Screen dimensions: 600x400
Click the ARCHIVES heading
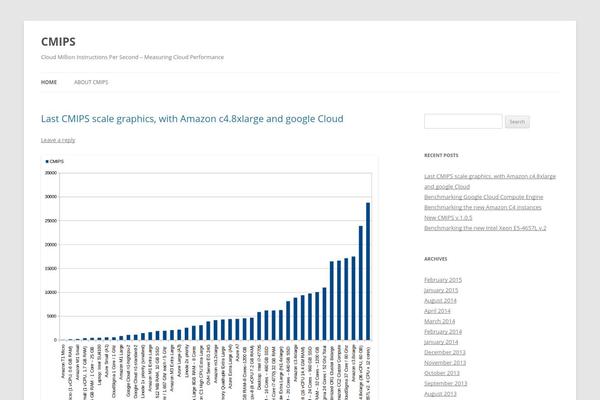(435, 259)
